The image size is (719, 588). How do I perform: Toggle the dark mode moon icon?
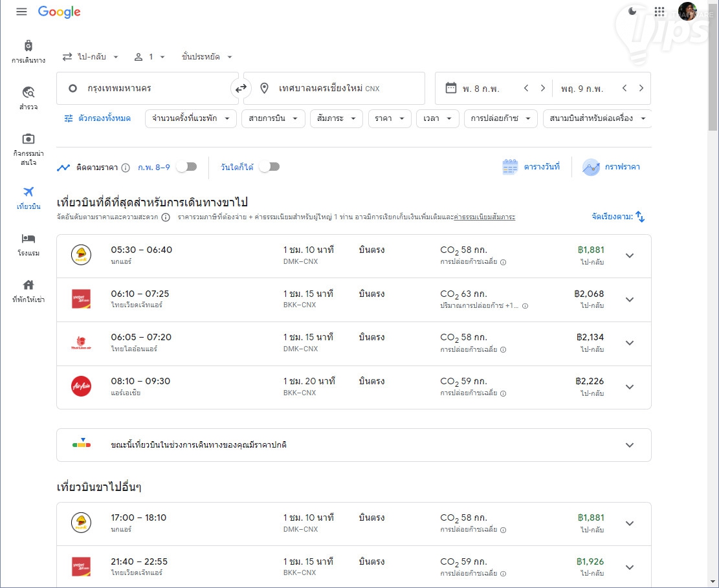point(632,12)
